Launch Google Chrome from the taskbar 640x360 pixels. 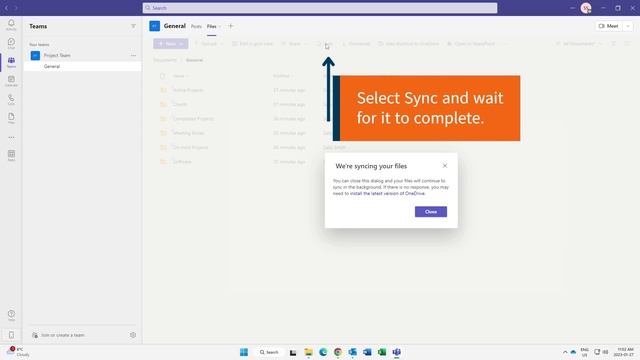coord(338,352)
